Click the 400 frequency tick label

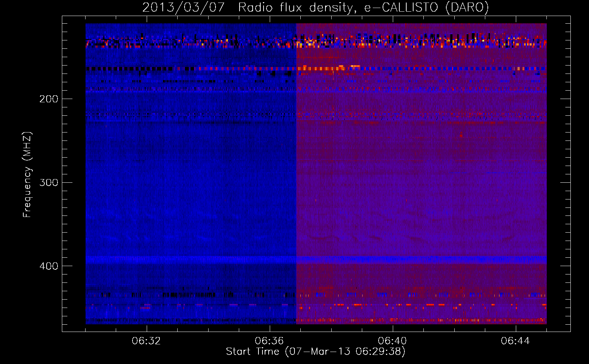coord(49,266)
